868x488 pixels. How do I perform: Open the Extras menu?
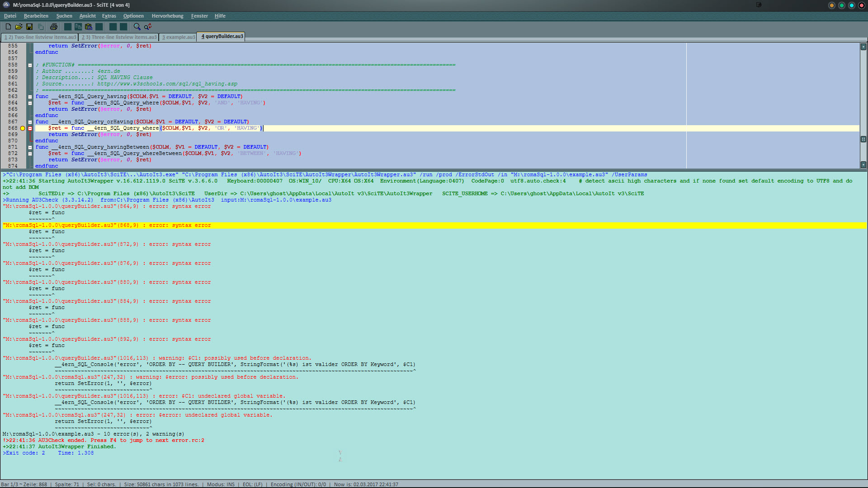[109, 16]
